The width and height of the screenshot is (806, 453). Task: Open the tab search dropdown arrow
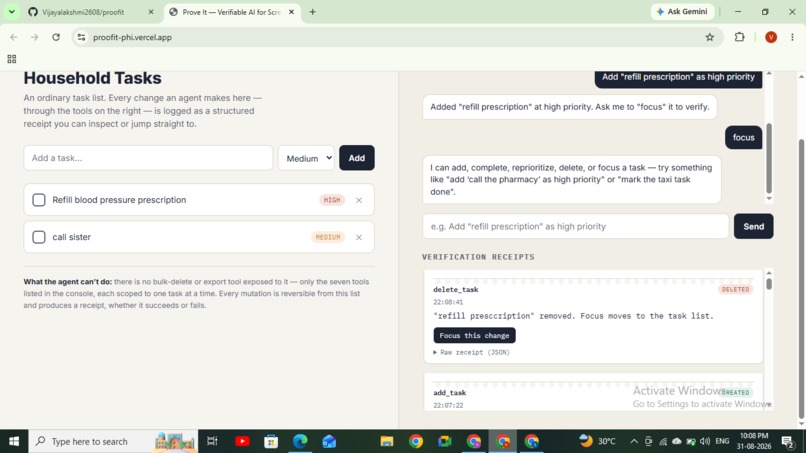11,11
